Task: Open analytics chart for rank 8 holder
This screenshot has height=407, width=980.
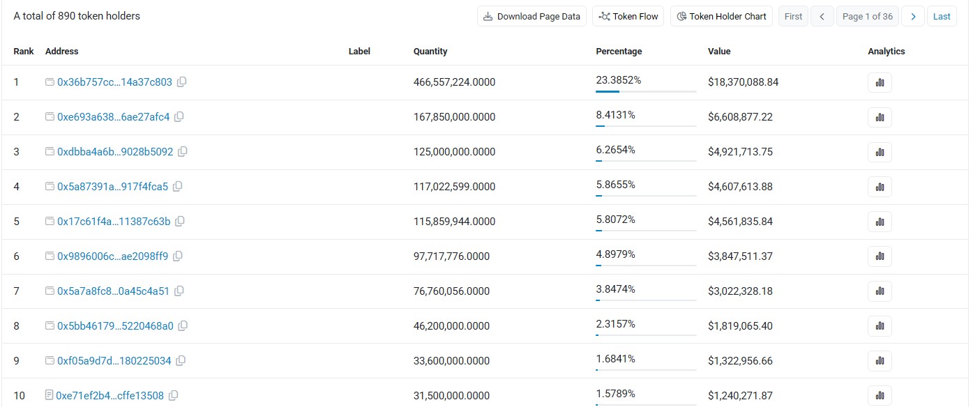Action: 880,326
